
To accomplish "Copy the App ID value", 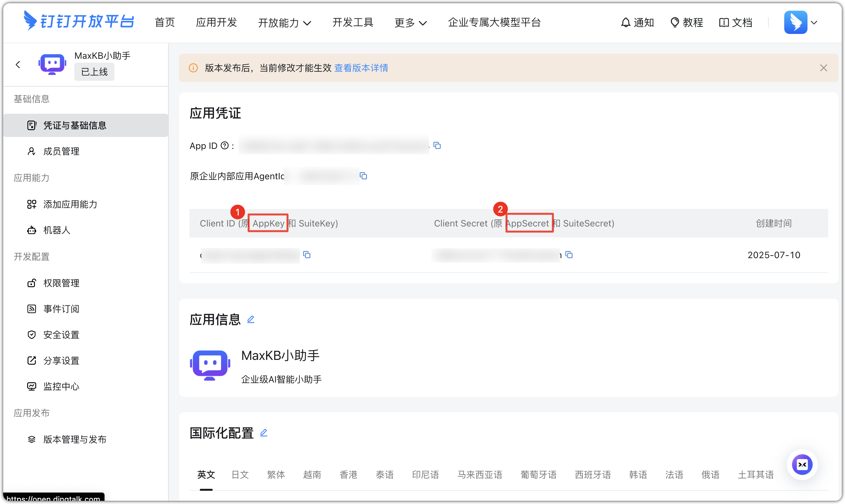I will (x=438, y=145).
